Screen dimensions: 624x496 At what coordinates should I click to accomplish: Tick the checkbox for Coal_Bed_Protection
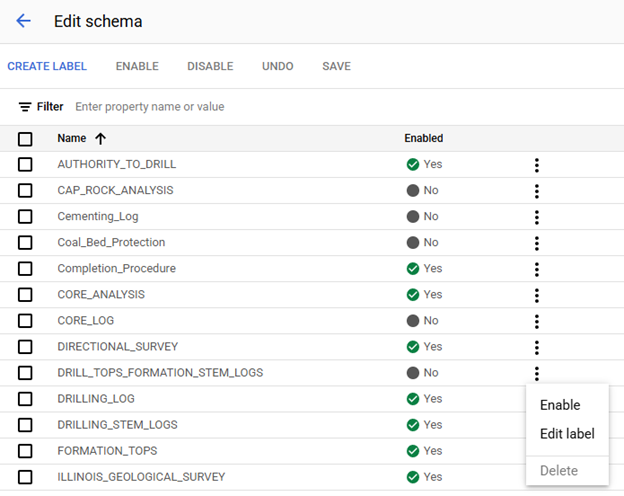(25, 243)
